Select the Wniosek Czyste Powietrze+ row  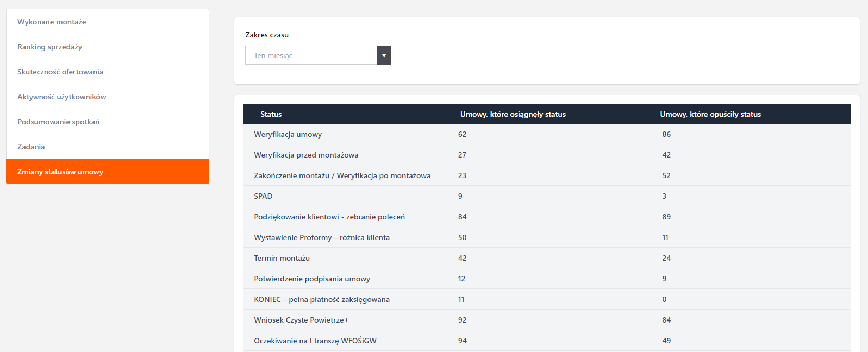point(301,320)
